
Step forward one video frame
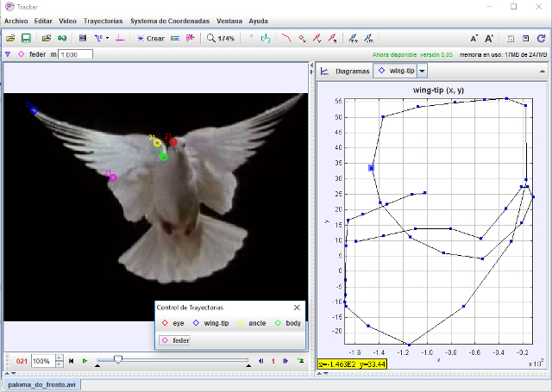pyautogui.click(x=286, y=361)
